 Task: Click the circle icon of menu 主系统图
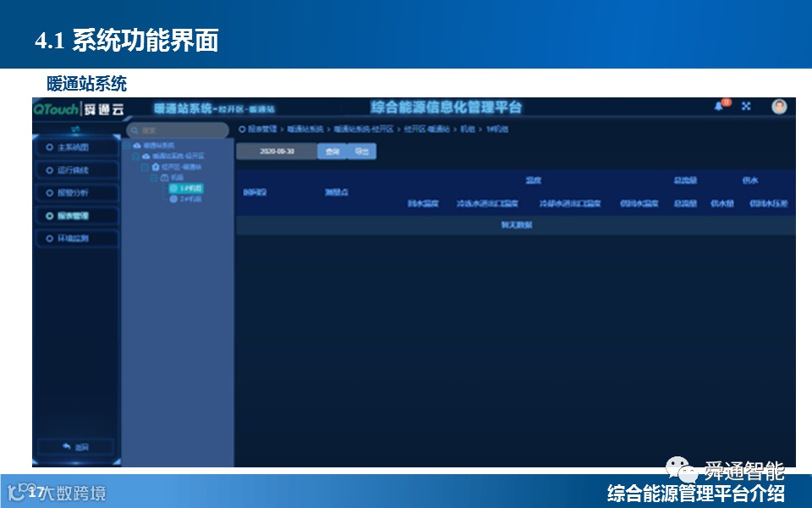coord(50,147)
